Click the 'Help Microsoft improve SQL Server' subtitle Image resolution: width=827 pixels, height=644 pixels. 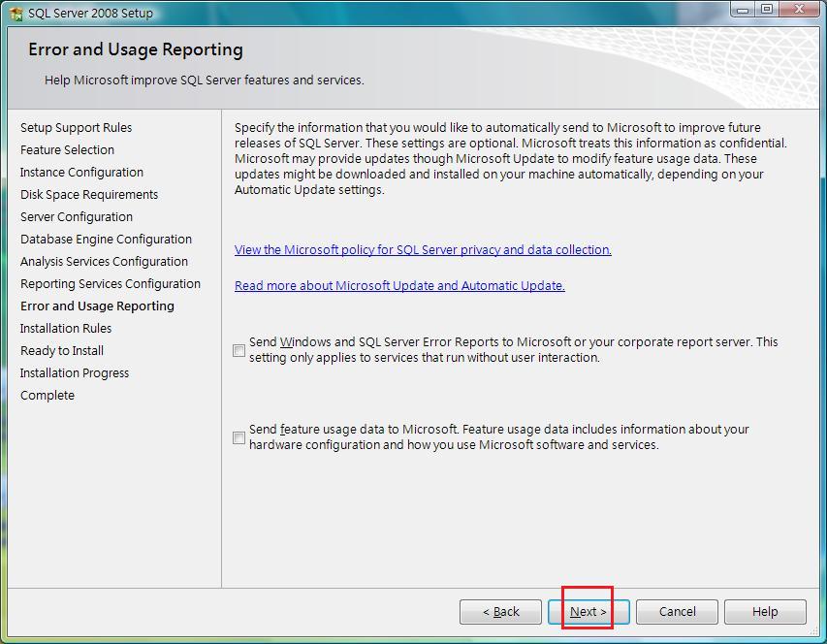[205, 80]
